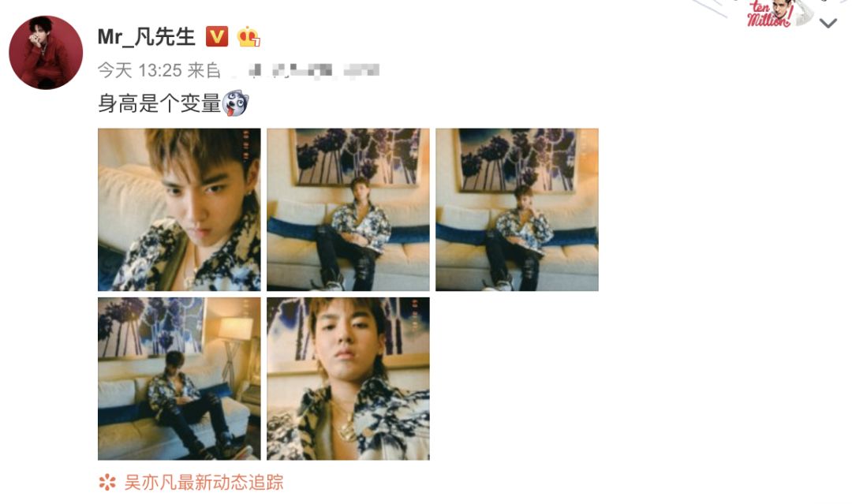
Task: Click the palm tree painting in second photo
Action: tap(357, 156)
